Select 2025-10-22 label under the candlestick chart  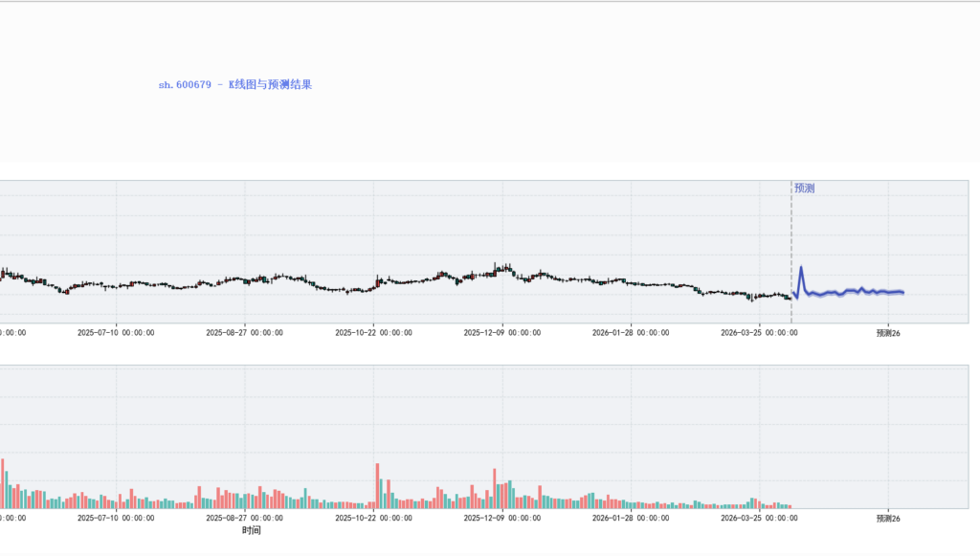tap(373, 333)
